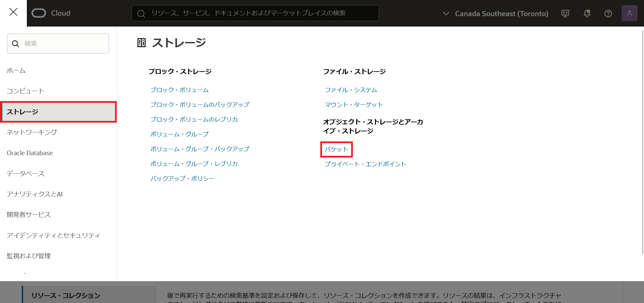Click the magnifier icon in sidebar search
The image size is (644, 303).
pyautogui.click(x=15, y=44)
